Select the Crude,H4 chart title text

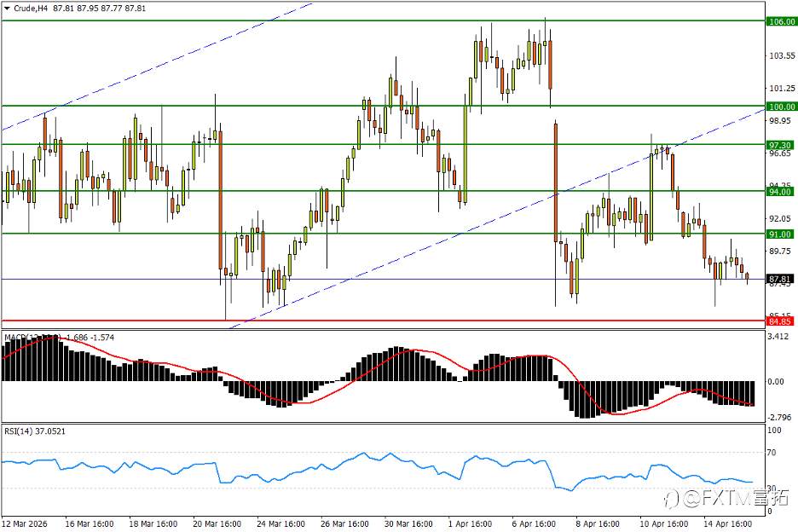click(31, 9)
